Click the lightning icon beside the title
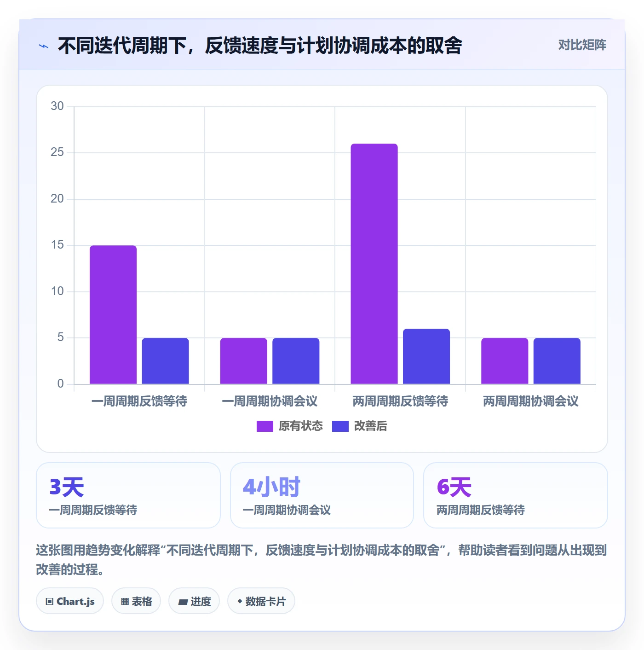Viewport: 644px width, 650px height. pos(44,46)
